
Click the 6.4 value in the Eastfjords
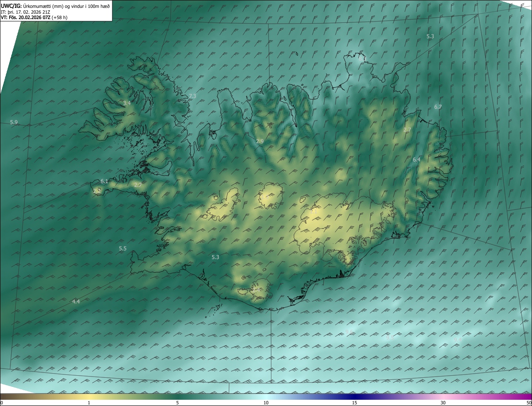(416, 159)
